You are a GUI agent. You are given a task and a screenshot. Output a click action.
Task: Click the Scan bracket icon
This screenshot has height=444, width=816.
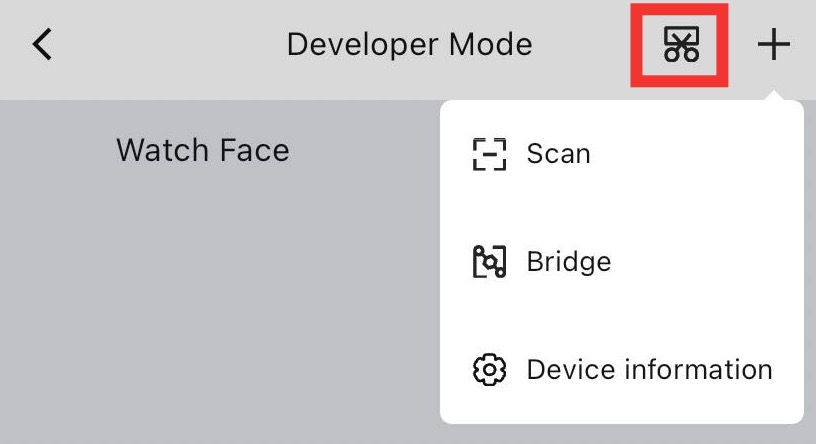coord(489,154)
